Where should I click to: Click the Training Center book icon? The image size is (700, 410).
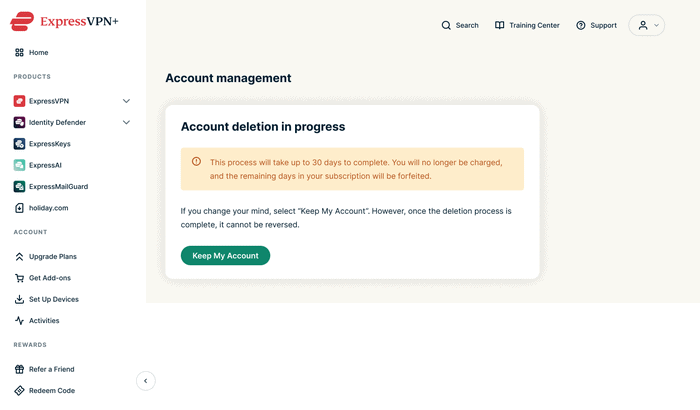(x=500, y=25)
